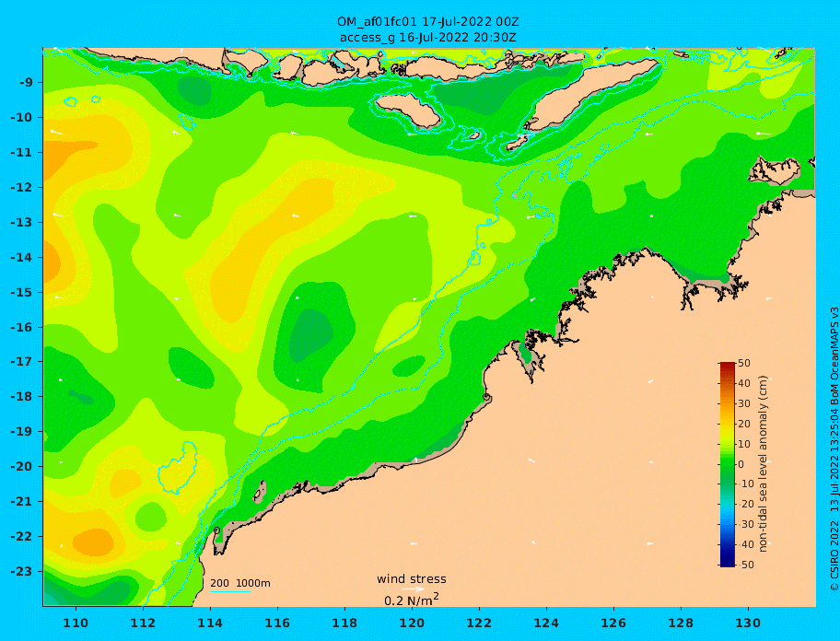Click the latitude axis label "-15"
The image size is (840, 641).
(23, 292)
